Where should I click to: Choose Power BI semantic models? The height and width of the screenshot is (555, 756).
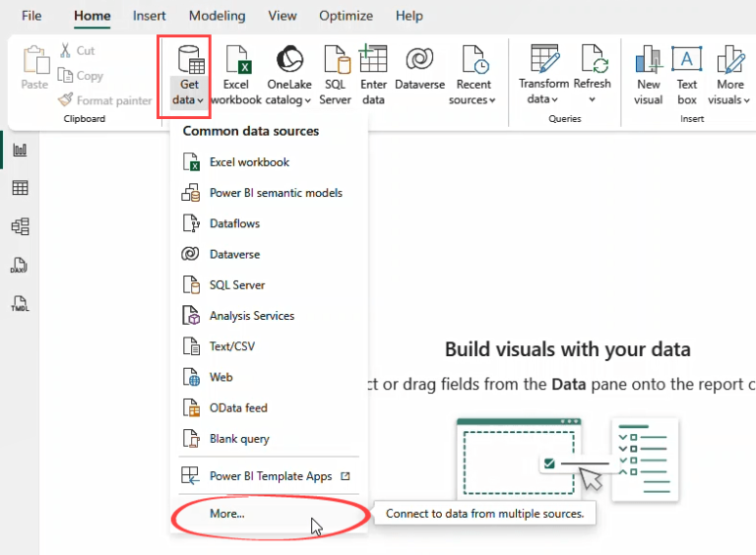(x=269, y=193)
